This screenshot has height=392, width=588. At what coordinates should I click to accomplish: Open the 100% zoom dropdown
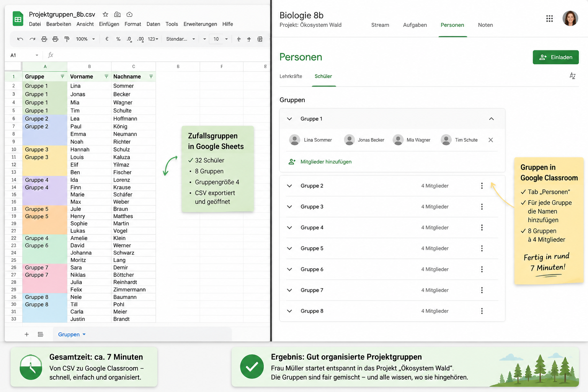tap(85, 39)
